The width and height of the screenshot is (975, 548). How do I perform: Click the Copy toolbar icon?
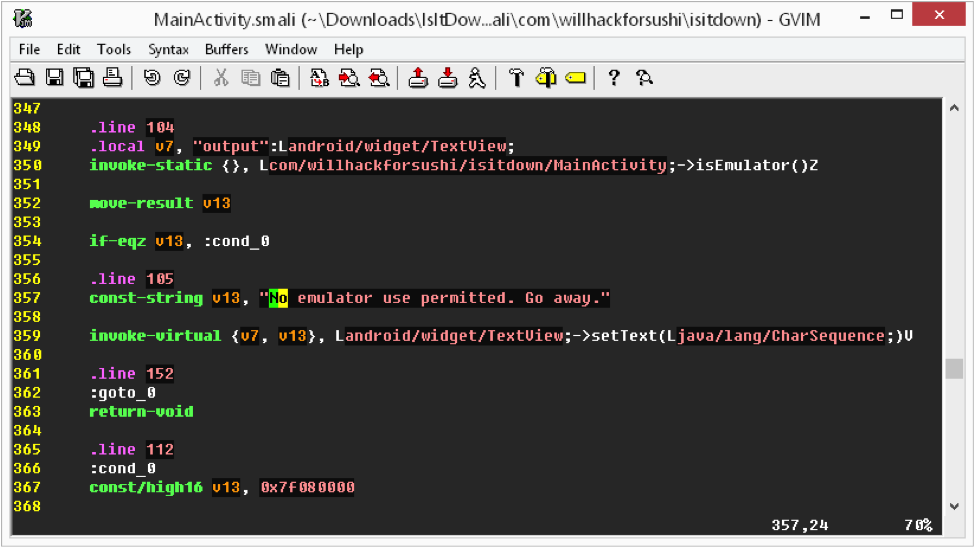point(251,78)
